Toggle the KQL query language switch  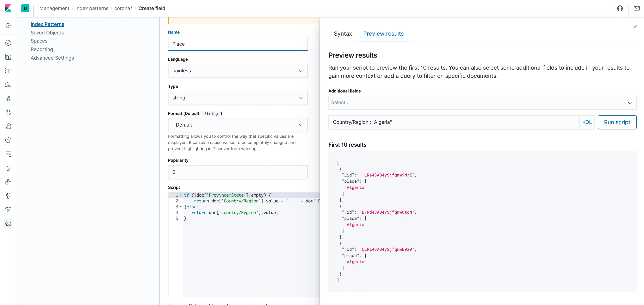click(587, 122)
